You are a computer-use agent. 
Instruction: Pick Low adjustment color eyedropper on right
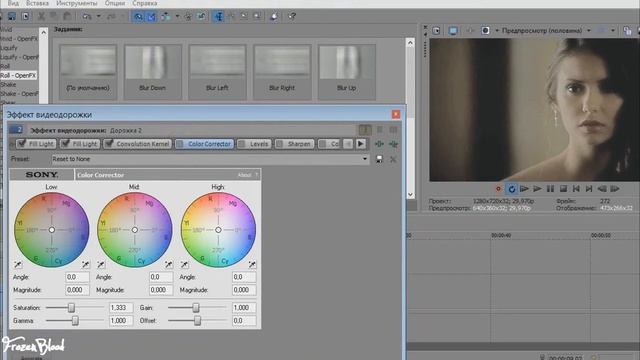pos(85,264)
